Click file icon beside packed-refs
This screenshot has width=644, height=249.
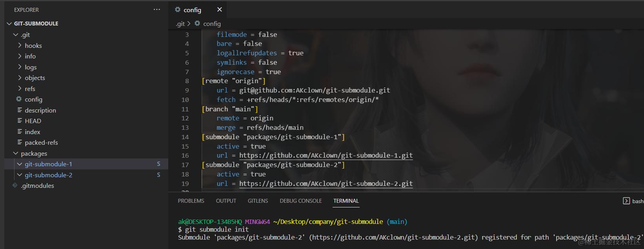(20, 142)
